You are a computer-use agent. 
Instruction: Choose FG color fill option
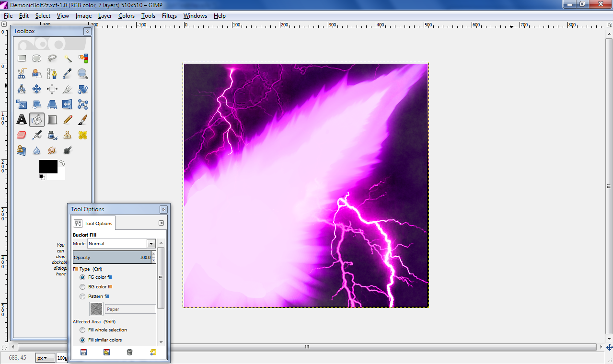click(96, 277)
